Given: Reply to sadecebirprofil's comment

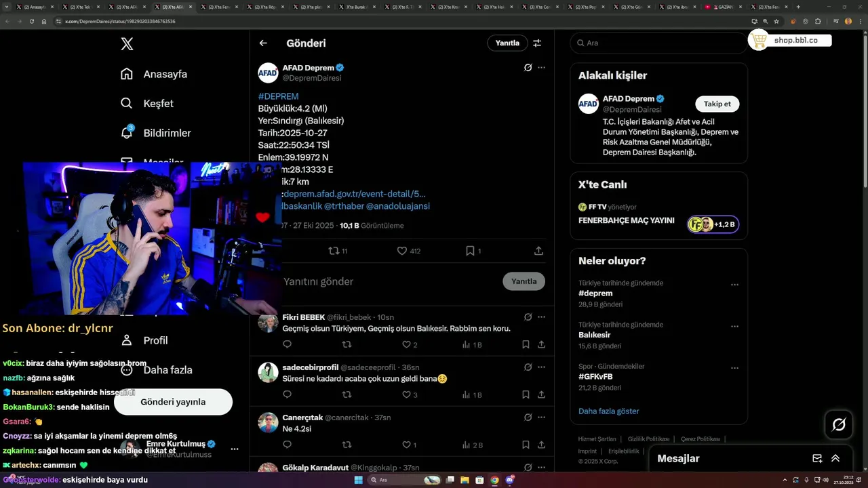Looking at the screenshot, I should 287,394.
